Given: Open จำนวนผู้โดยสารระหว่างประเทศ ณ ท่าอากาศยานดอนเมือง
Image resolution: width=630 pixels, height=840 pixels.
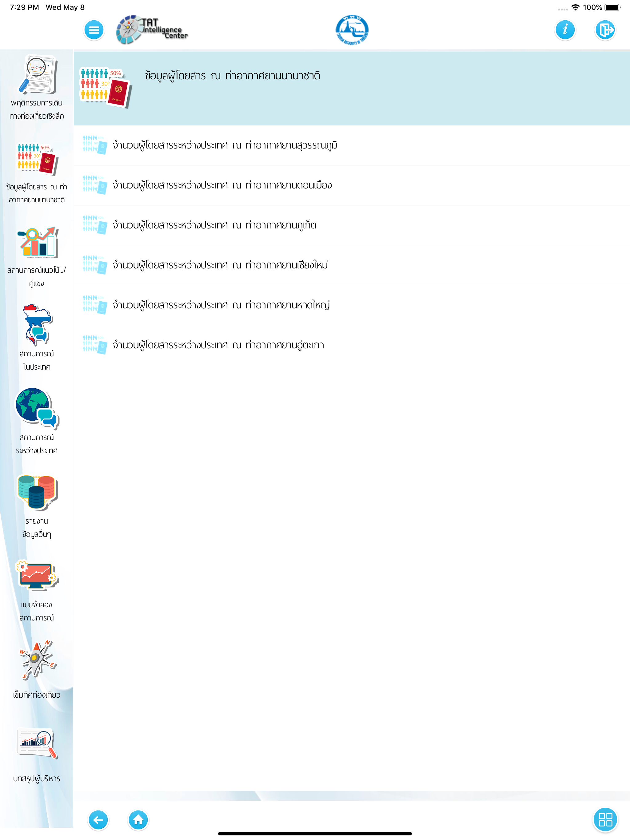Looking at the screenshot, I should point(352,185).
